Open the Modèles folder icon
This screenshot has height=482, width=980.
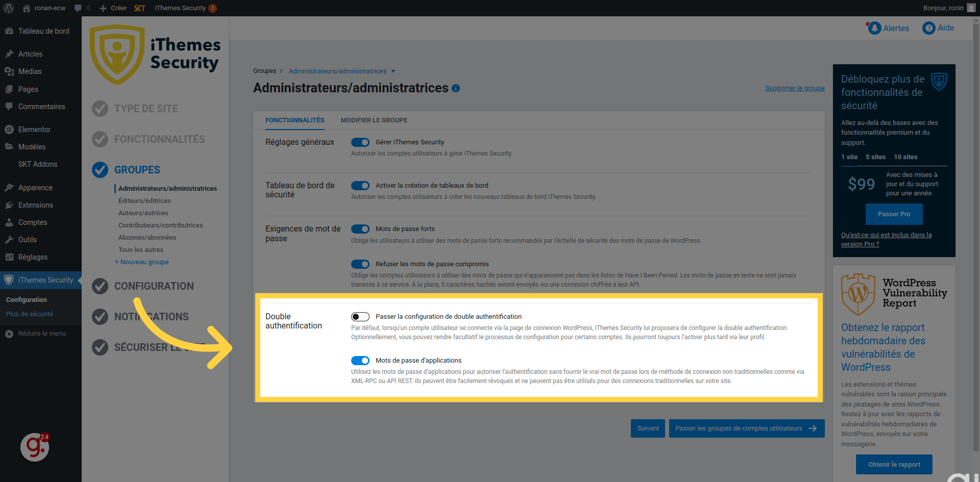(x=9, y=147)
